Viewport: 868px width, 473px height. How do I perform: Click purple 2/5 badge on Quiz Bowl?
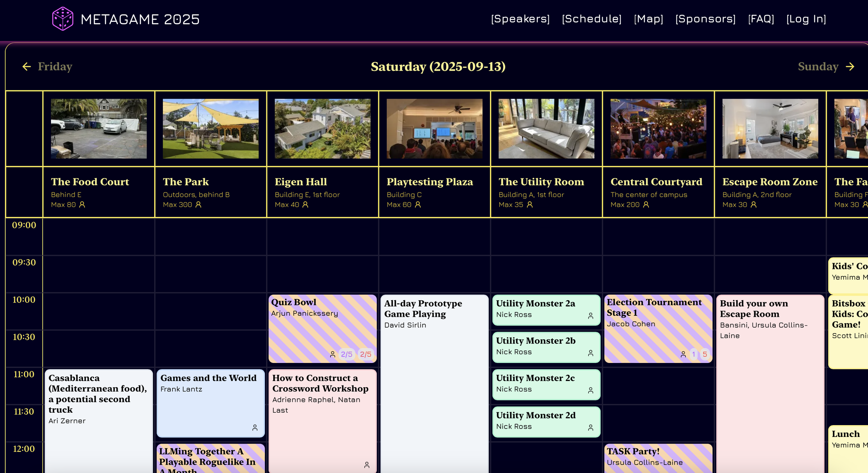coord(347,354)
